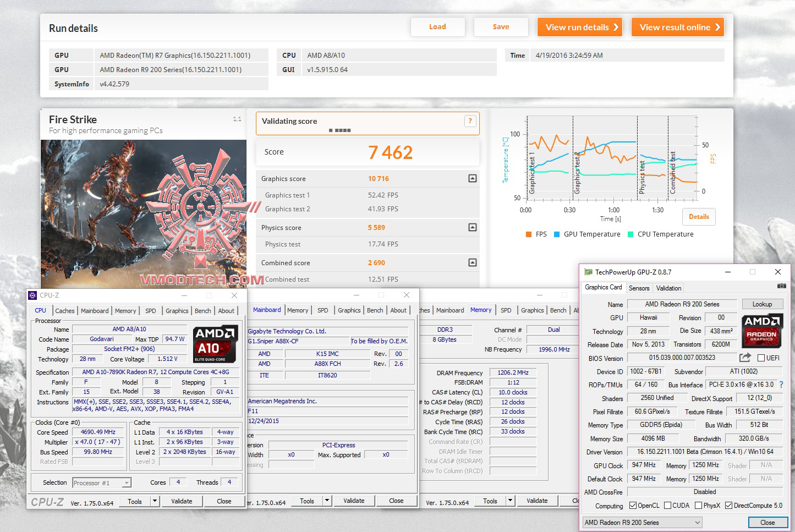Image resolution: width=795 pixels, height=532 pixels.
Task: Click the Code Name value Godavari in CPU-Z
Action: tap(102, 339)
